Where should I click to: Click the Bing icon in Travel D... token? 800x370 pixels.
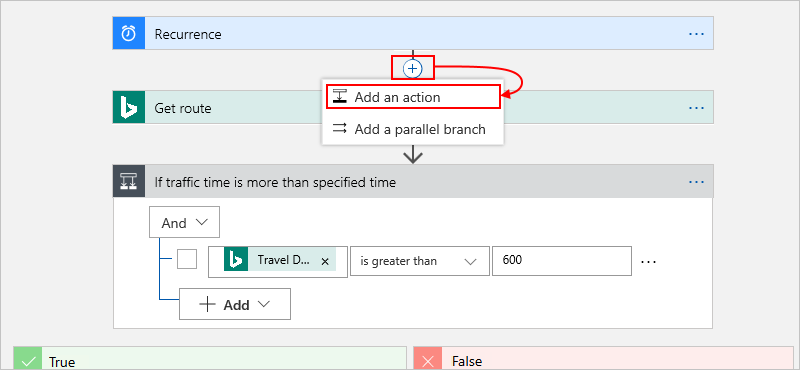pyautogui.click(x=236, y=260)
